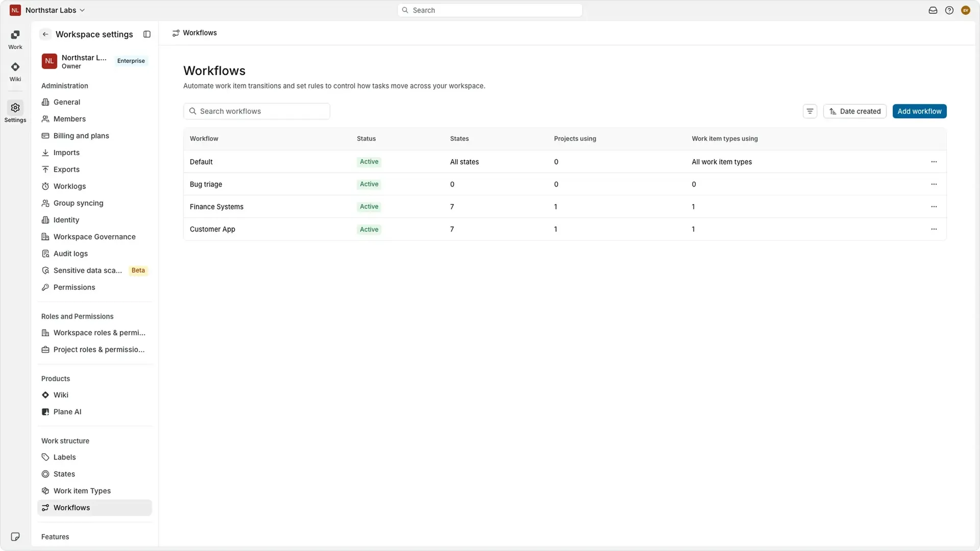The width and height of the screenshot is (980, 551).
Task: Open Labels under Work structure
Action: coord(94,457)
